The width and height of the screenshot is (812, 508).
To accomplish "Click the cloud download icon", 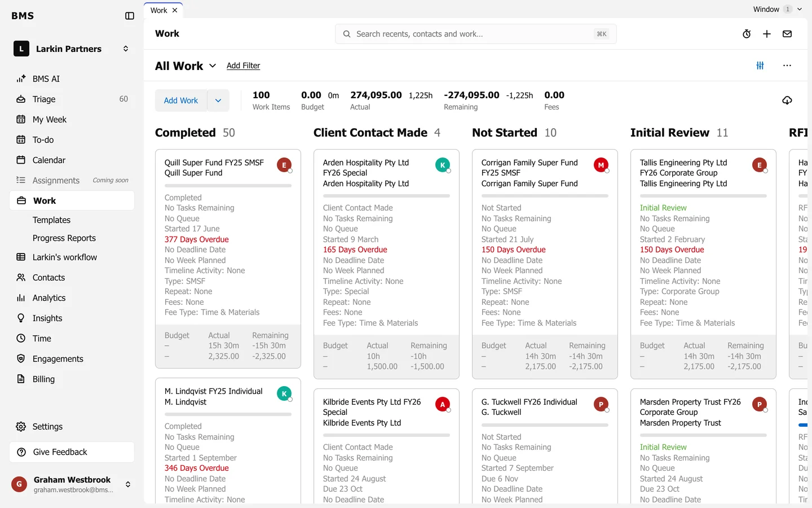I will coord(787,100).
